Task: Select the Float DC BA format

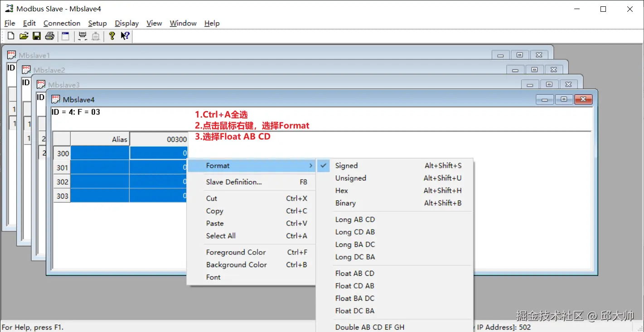Action: click(395, 311)
